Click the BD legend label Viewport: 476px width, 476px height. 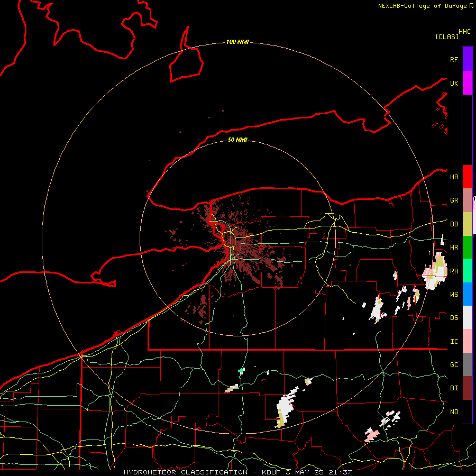[454, 224]
